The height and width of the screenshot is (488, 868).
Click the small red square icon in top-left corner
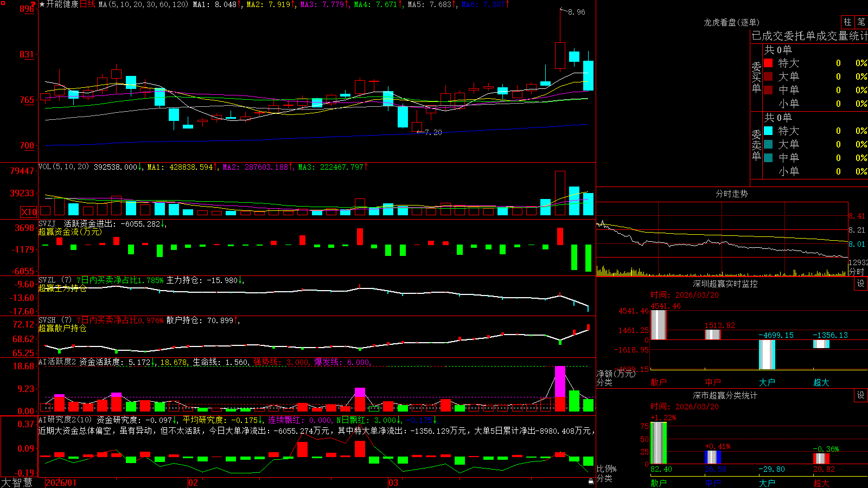click(x=2, y=2)
